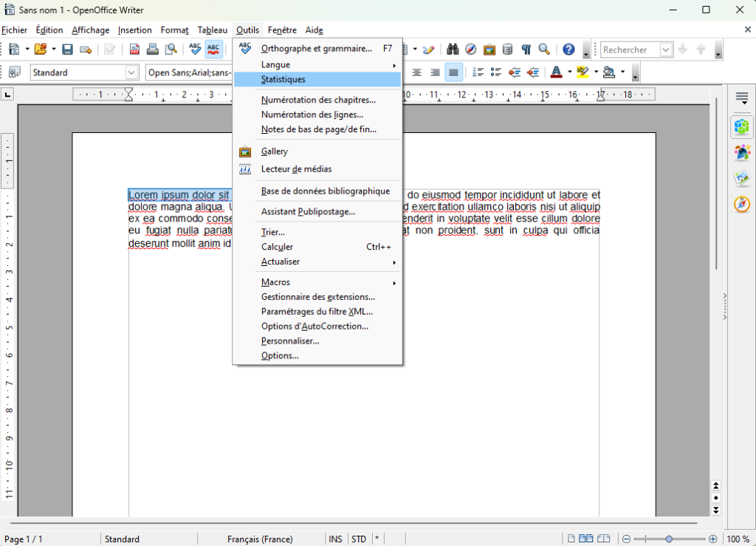The width and height of the screenshot is (756, 546).
Task: Toggle justified alignment
Action: coord(453,72)
